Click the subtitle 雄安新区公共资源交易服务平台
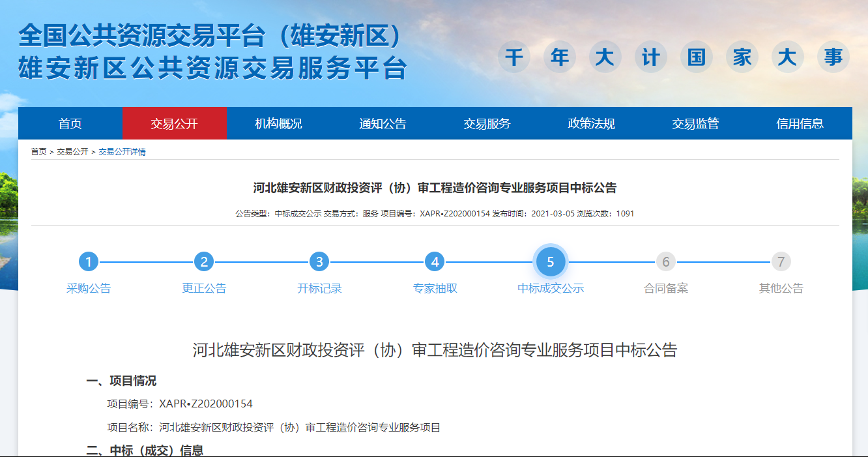 [x=212, y=68]
